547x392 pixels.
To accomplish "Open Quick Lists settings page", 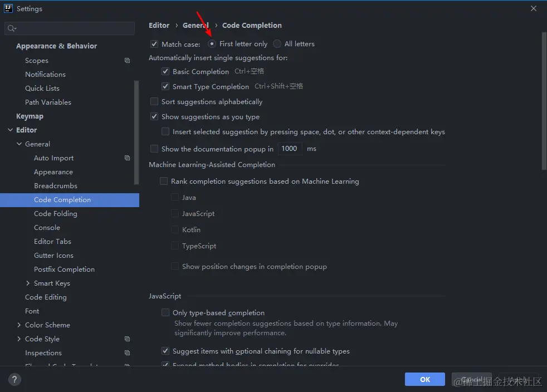I will (42, 88).
